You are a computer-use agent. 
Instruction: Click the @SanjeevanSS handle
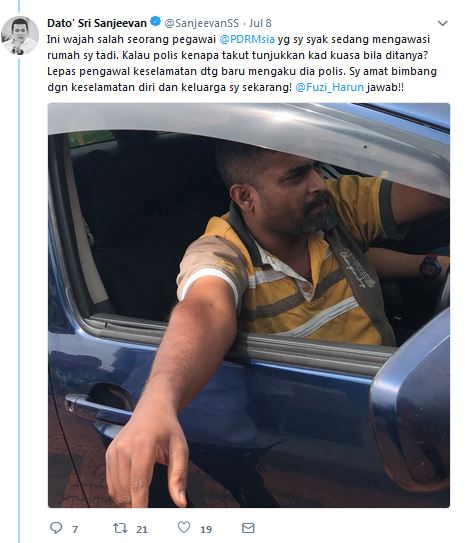point(202,23)
